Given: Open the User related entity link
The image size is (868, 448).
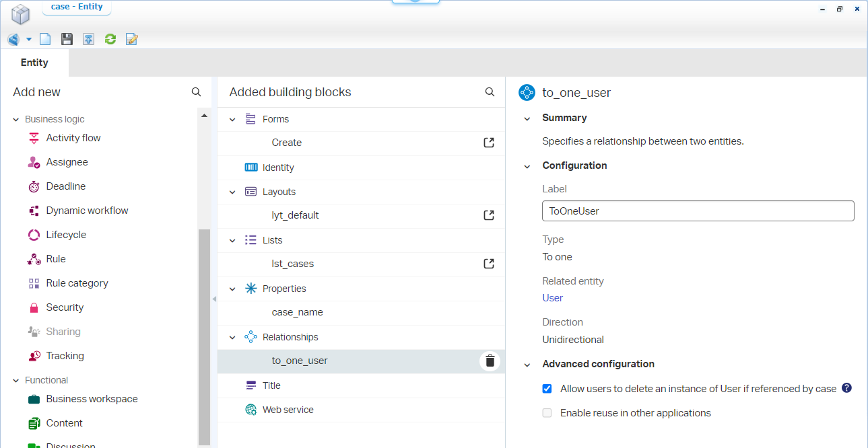Looking at the screenshot, I should [552, 298].
